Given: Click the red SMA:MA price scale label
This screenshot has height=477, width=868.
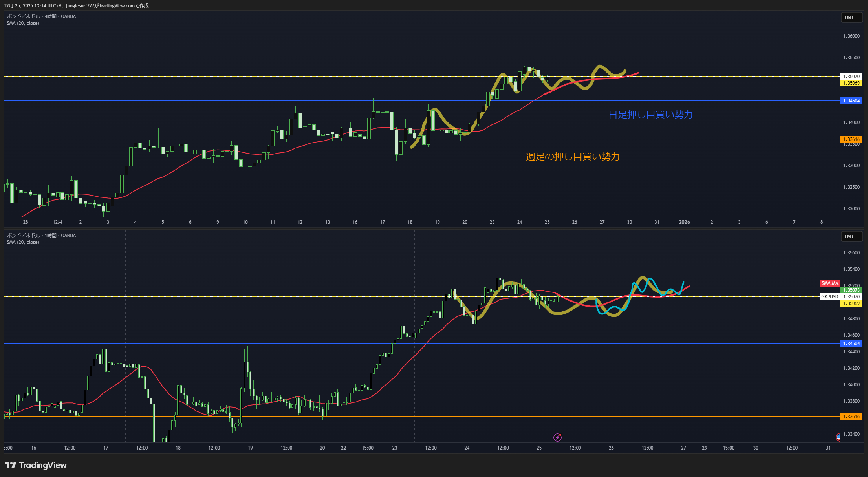Looking at the screenshot, I should [830, 283].
